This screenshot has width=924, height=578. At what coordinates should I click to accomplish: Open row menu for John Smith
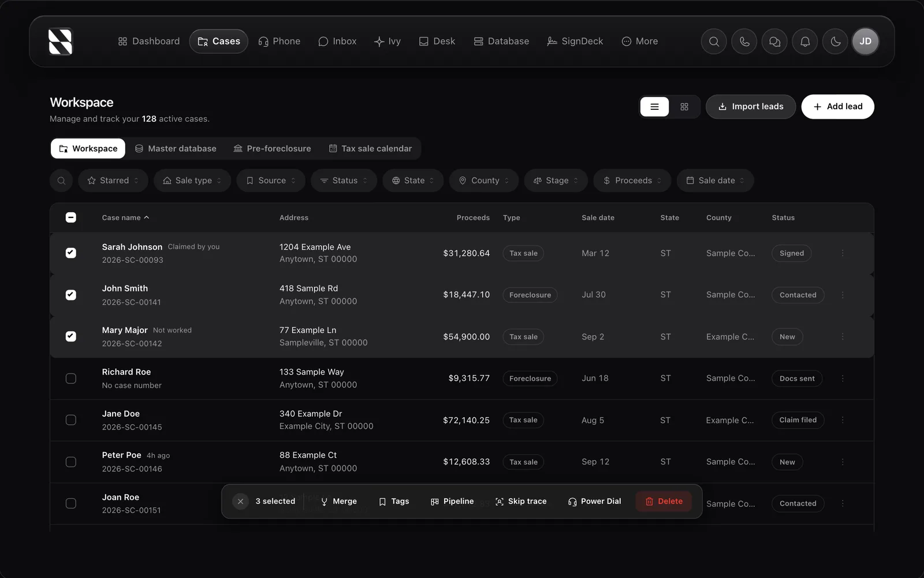[x=843, y=295]
